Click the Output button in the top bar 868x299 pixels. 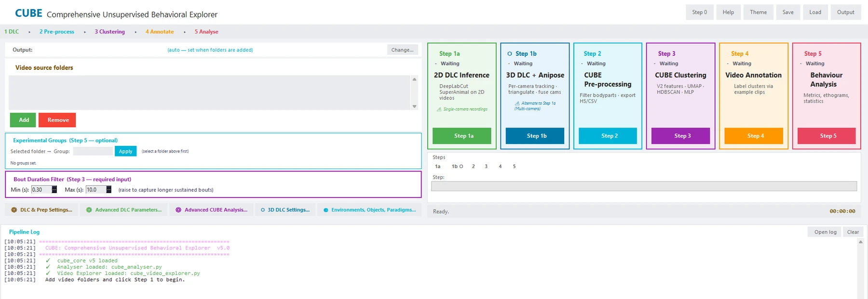tap(846, 12)
